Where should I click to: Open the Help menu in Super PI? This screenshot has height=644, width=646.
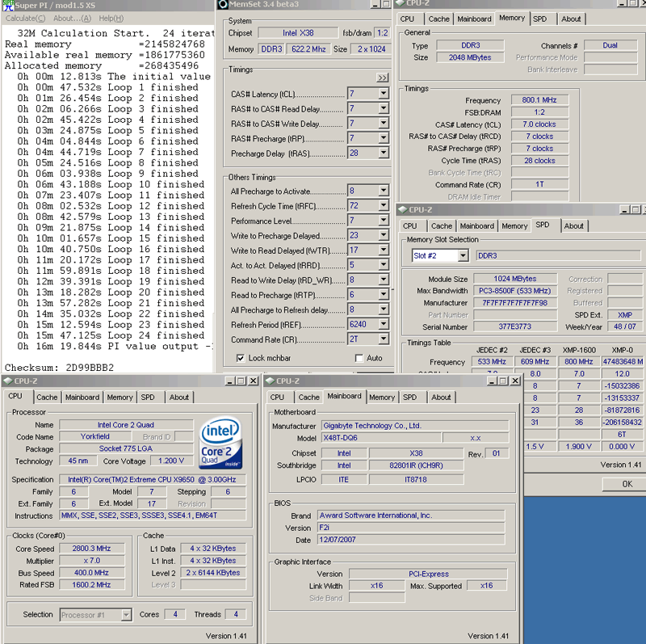coord(111,18)
